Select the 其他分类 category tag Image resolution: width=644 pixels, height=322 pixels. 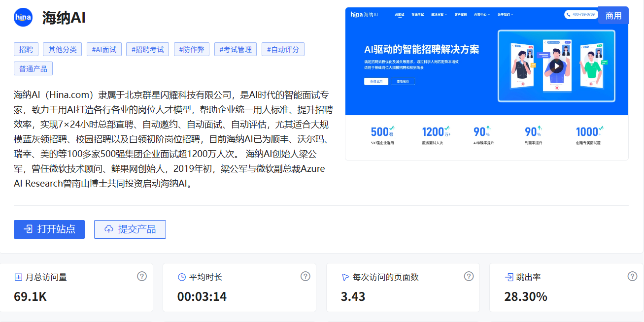point(63,49)
